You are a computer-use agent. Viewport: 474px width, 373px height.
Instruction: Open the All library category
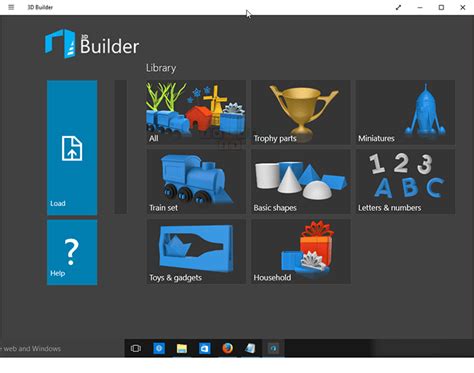[196, 112]
